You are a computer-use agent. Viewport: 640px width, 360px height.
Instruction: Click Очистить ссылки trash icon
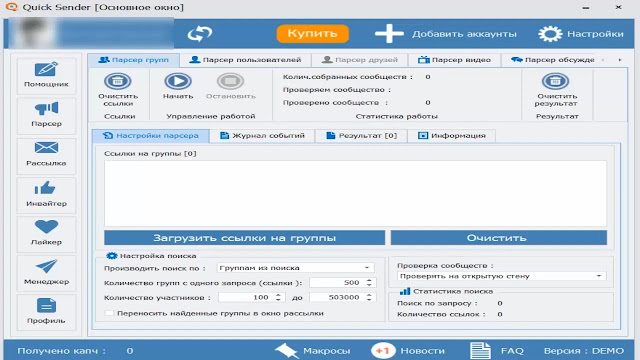(118, 81)
